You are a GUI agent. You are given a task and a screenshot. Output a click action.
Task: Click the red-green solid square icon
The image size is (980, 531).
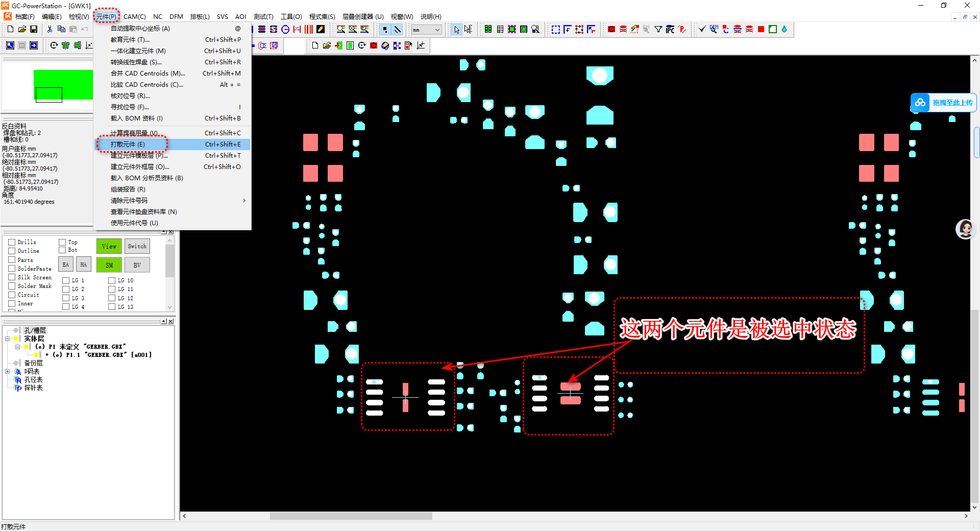761,29
